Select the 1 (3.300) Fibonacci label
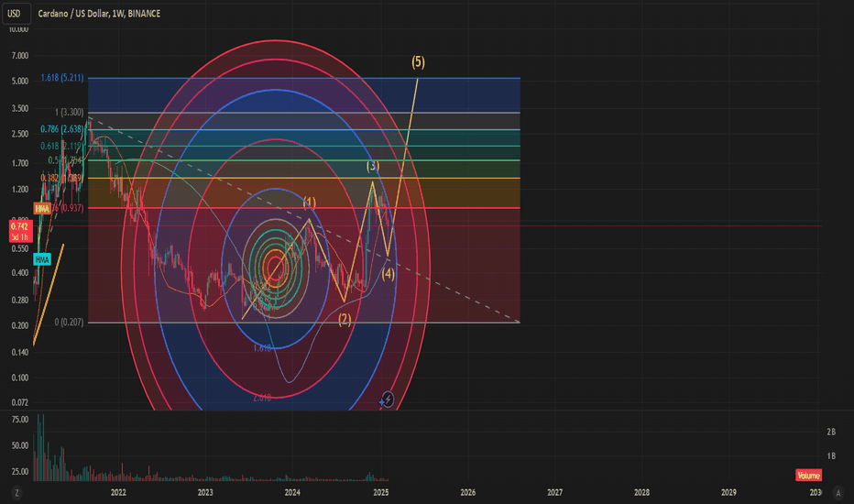854x504 pixels. click(x=69, y=112)
